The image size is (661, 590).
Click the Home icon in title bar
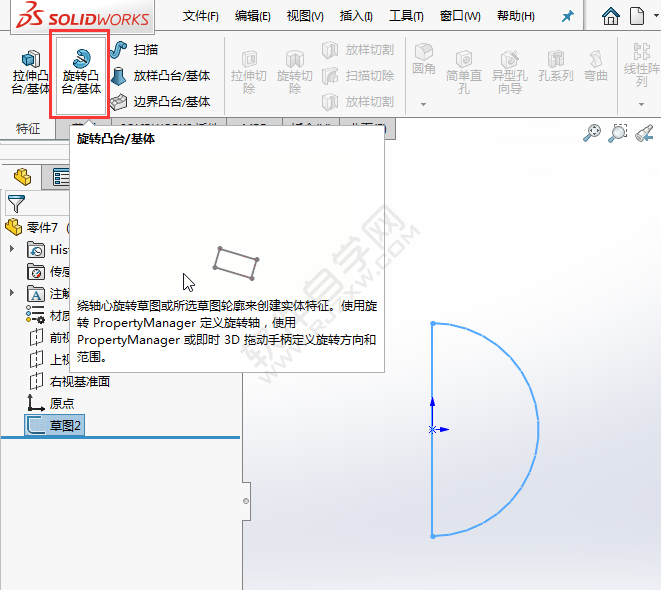(610, 16)
